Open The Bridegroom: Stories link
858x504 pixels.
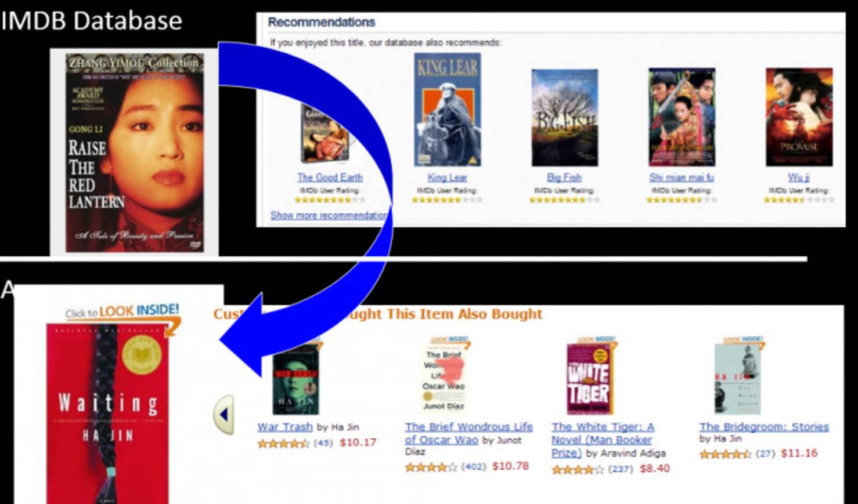764,427
